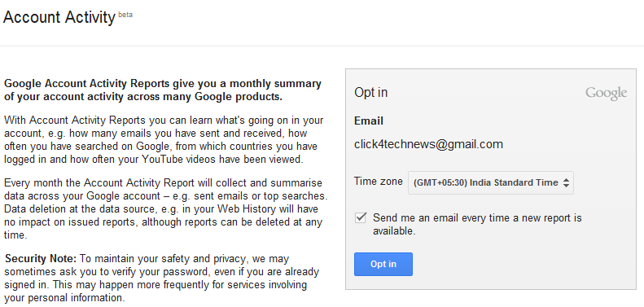The image size is (644, 307).
Task: Click the up-down arrows on time zone selector
Action: point(566,183)
